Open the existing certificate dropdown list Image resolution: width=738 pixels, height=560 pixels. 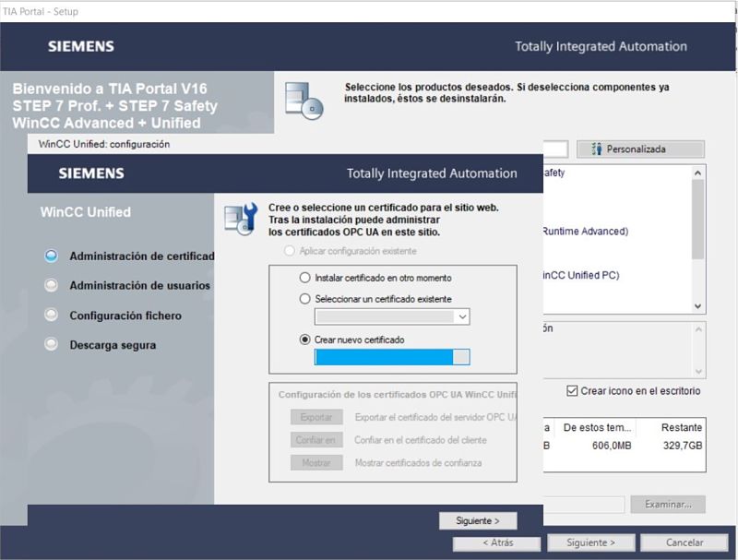(462, 317)
